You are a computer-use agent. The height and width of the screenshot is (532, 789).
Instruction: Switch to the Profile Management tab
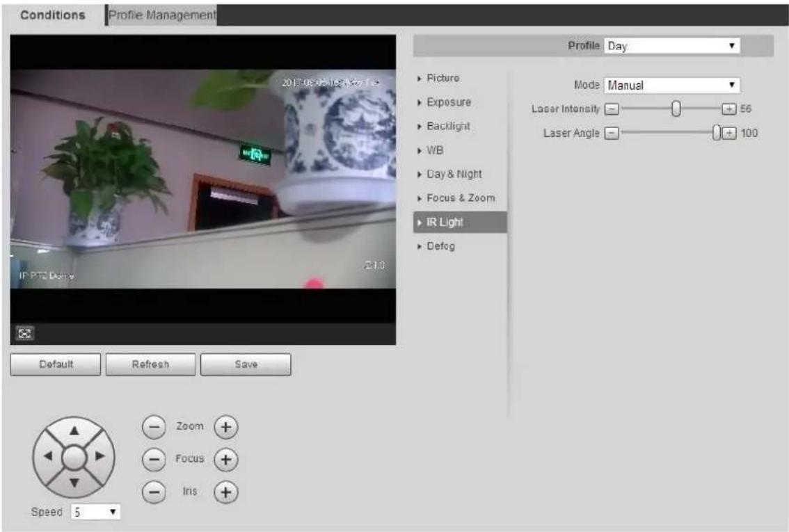[163, 15]
